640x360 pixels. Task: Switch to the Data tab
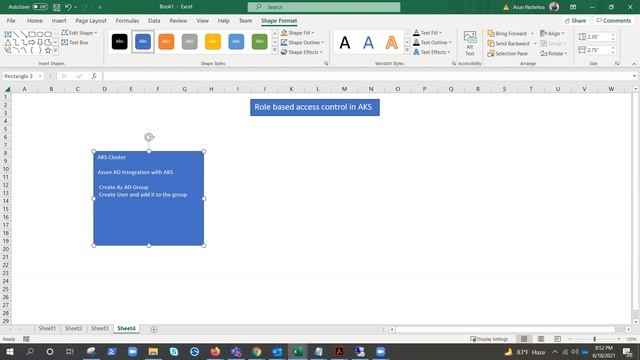coord(154,20)
